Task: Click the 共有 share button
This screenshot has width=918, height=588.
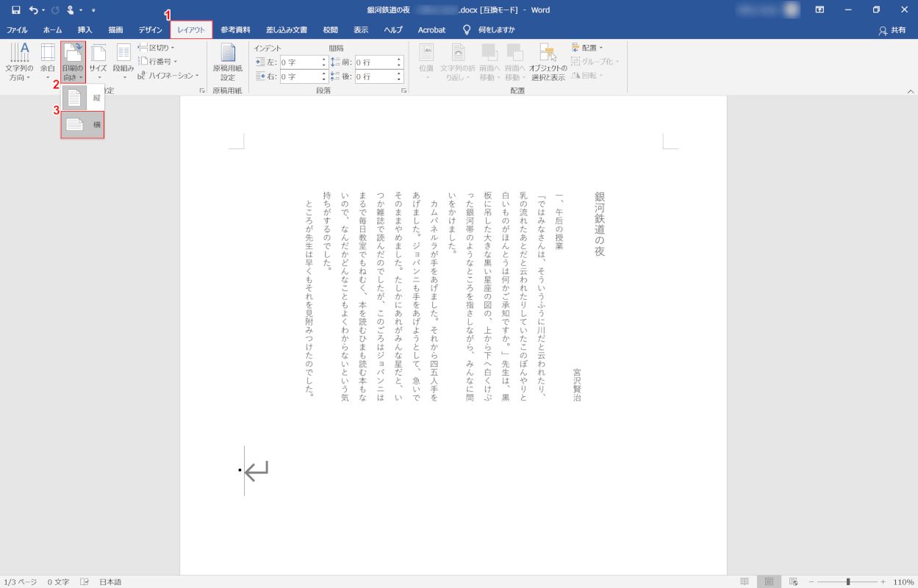Action: coord(893,30)
